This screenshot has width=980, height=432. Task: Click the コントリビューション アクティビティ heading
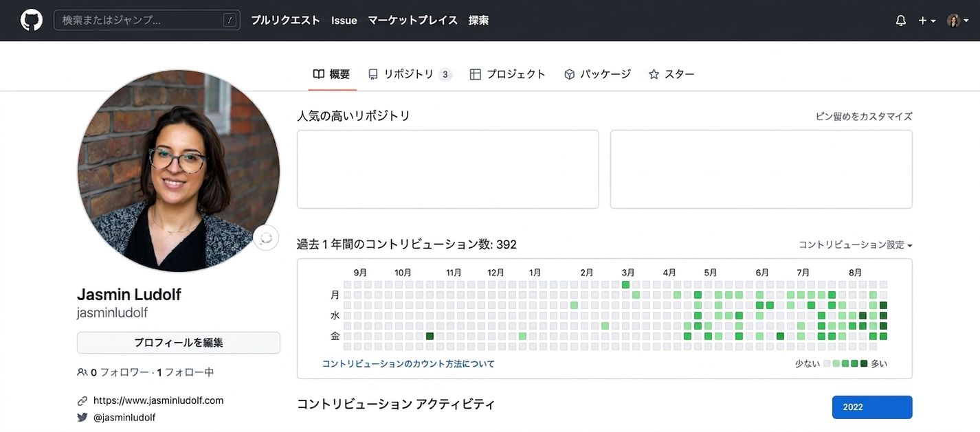396,405
